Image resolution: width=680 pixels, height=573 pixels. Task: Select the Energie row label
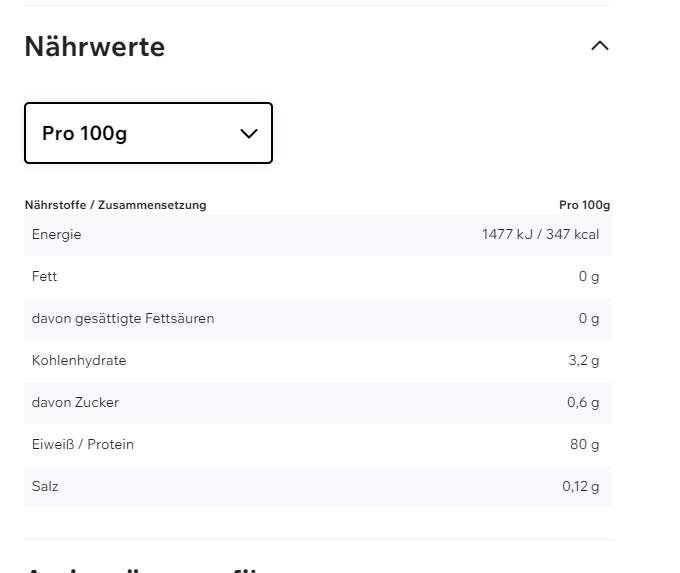coord(57,235)
